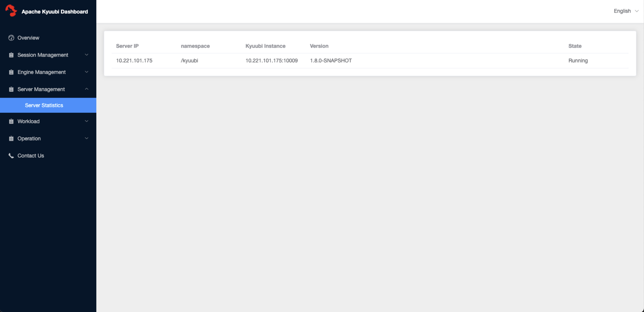The height and width of the screenshot is (312, 644).
Task: Expand Workload chevron
Action: point(87,121)
